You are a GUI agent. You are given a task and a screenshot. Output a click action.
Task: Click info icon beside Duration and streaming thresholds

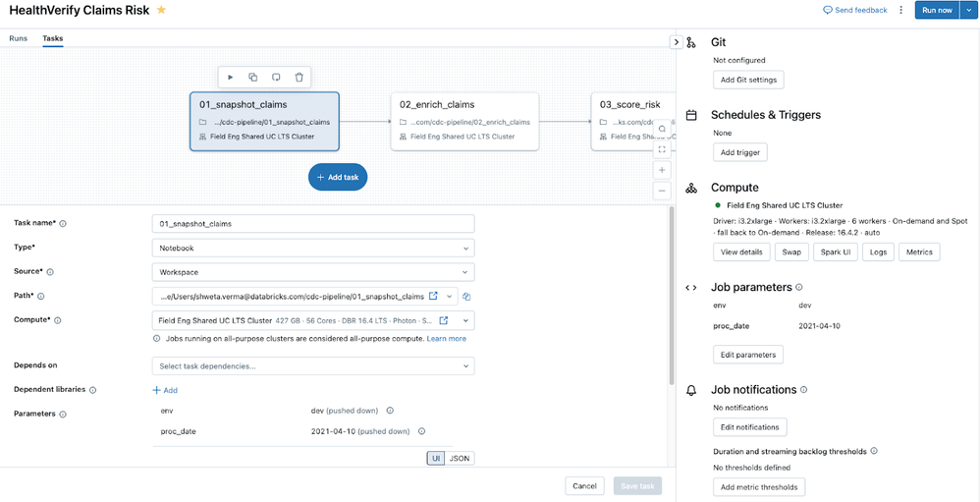[874, 450]
